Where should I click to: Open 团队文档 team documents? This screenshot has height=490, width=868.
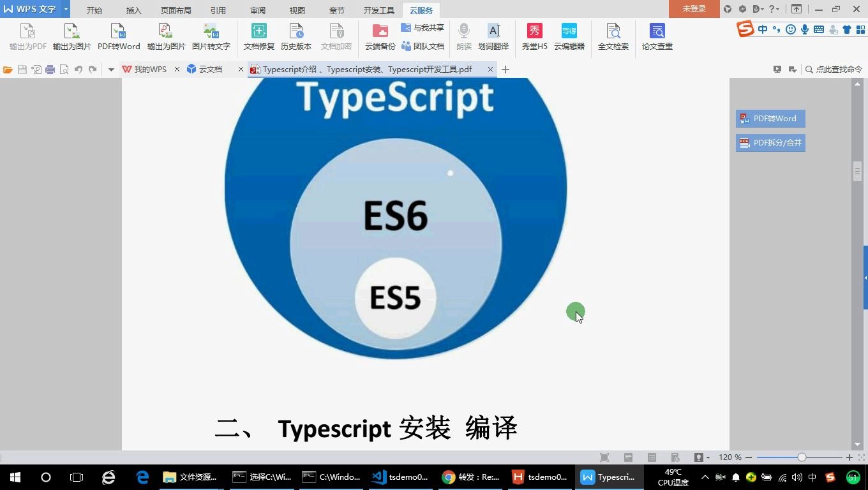(x=422, y=46)
